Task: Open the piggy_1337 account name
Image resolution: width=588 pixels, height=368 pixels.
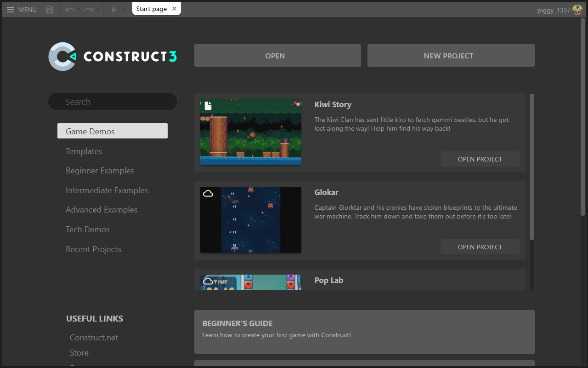Action: 554,10
